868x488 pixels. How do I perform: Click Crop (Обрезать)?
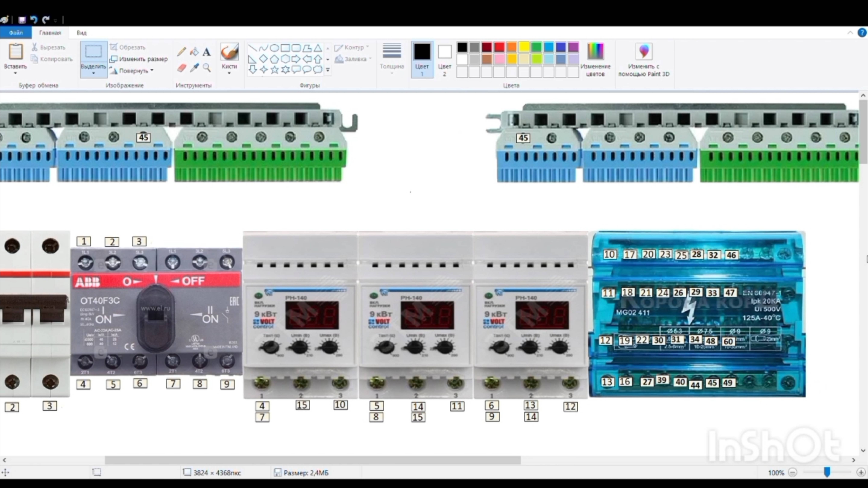128,47
